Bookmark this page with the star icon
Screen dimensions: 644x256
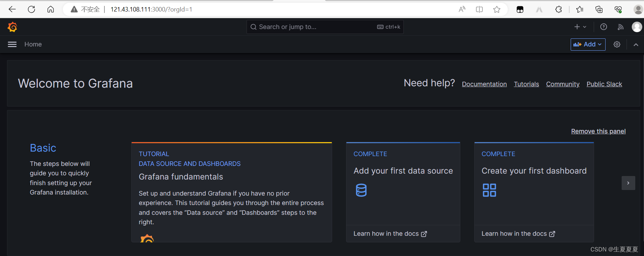pyautogui.click(x=497, y=9)
